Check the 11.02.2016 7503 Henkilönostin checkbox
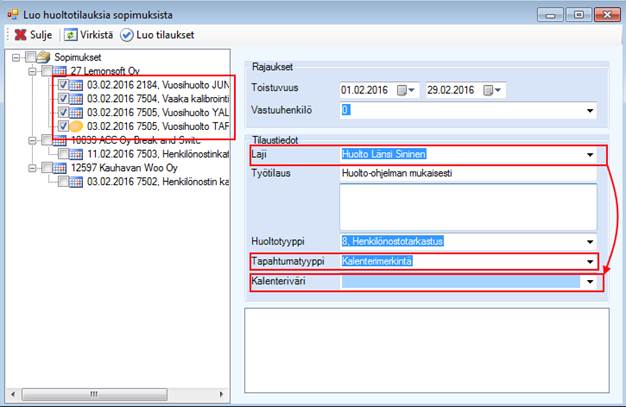The width and height of the screenshot is (626, 407). pos(64,155)
